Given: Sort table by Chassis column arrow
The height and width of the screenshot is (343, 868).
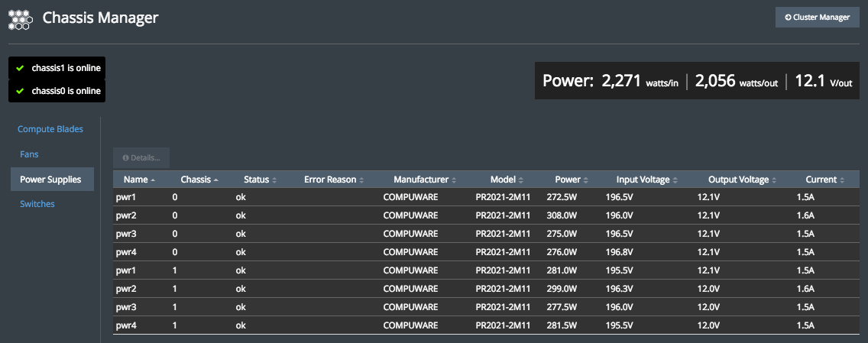Looking at the screenshot, I should (x=215, y=180).
